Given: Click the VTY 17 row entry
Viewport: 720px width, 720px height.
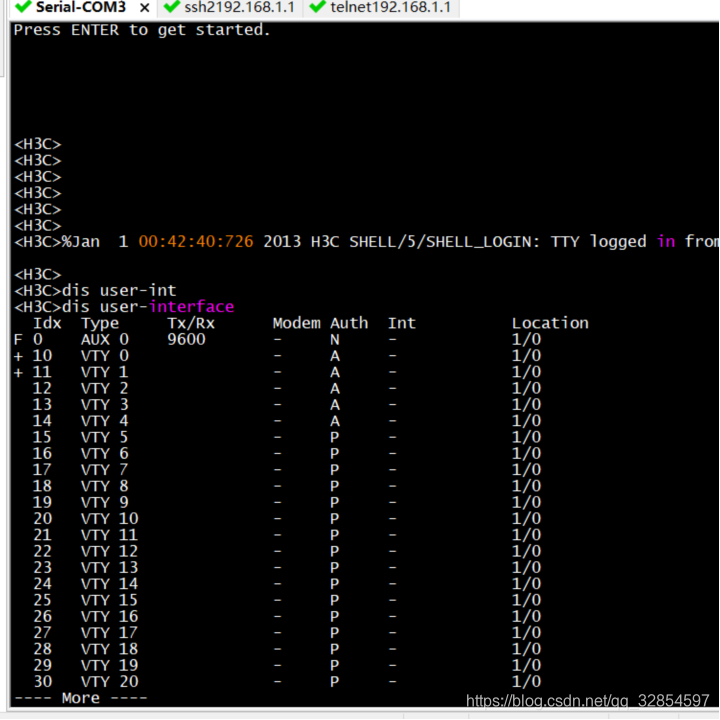Looking at the screenshot, I should coord(110,633).
